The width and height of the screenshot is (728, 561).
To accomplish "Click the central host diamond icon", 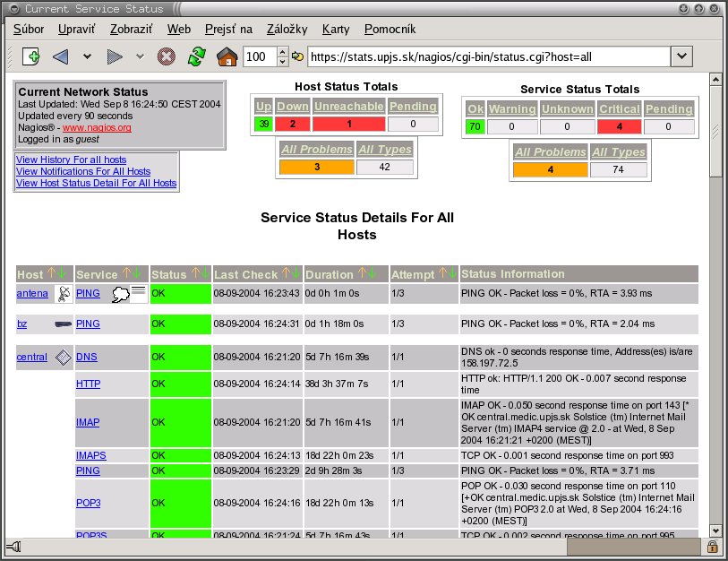I will 64,357.
